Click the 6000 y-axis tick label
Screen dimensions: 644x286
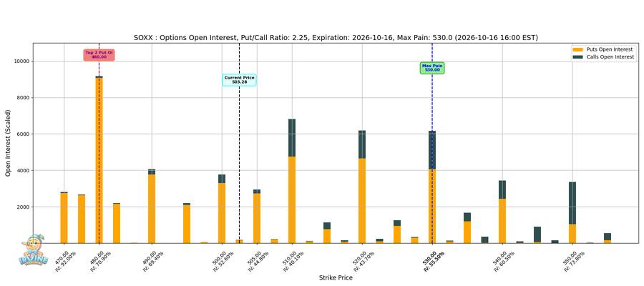coord(22,134)
